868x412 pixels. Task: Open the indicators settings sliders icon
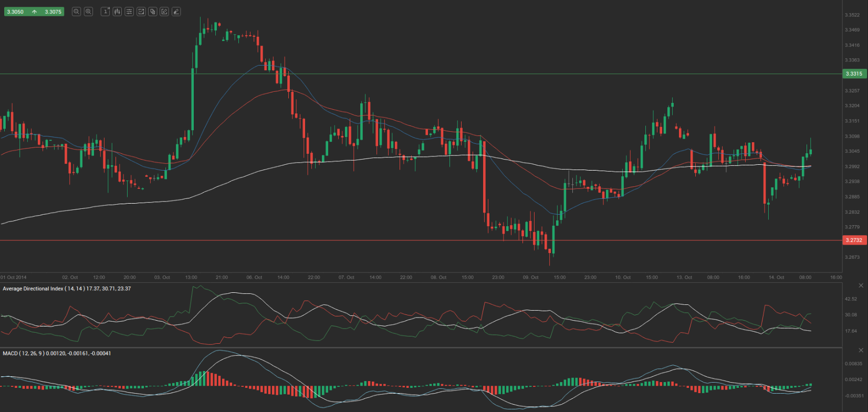click(129, 12)
